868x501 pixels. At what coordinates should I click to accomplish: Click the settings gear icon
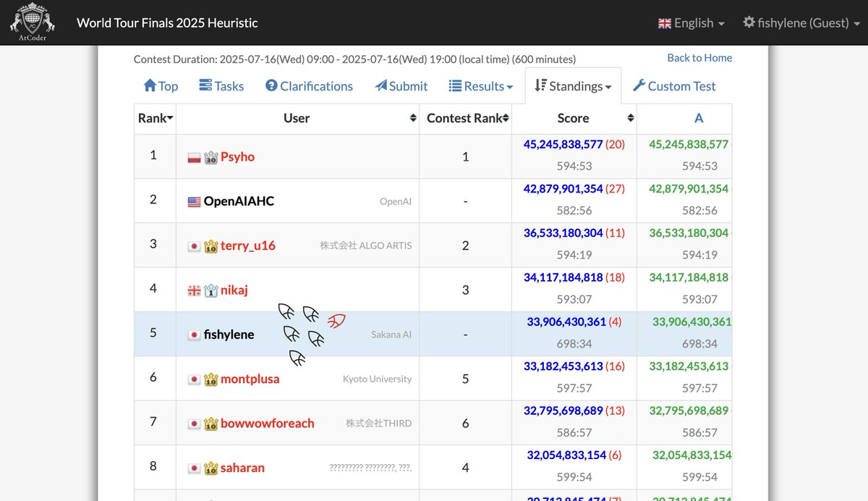click(749, 22)
